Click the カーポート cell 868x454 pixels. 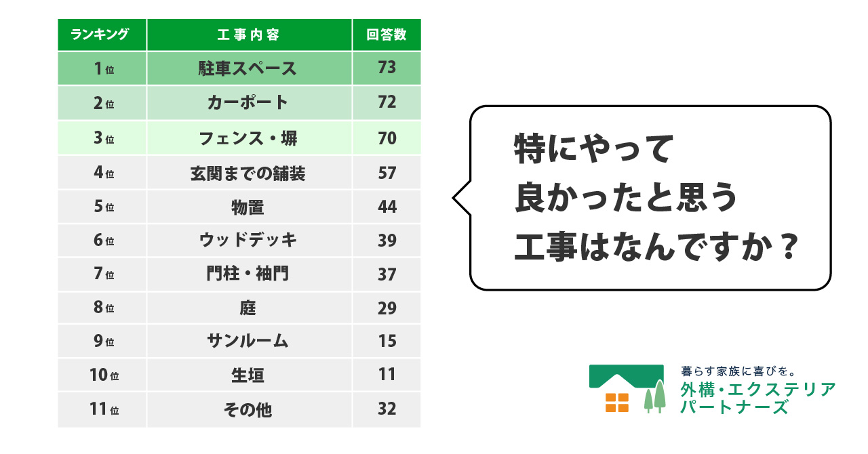pos(249,103)
